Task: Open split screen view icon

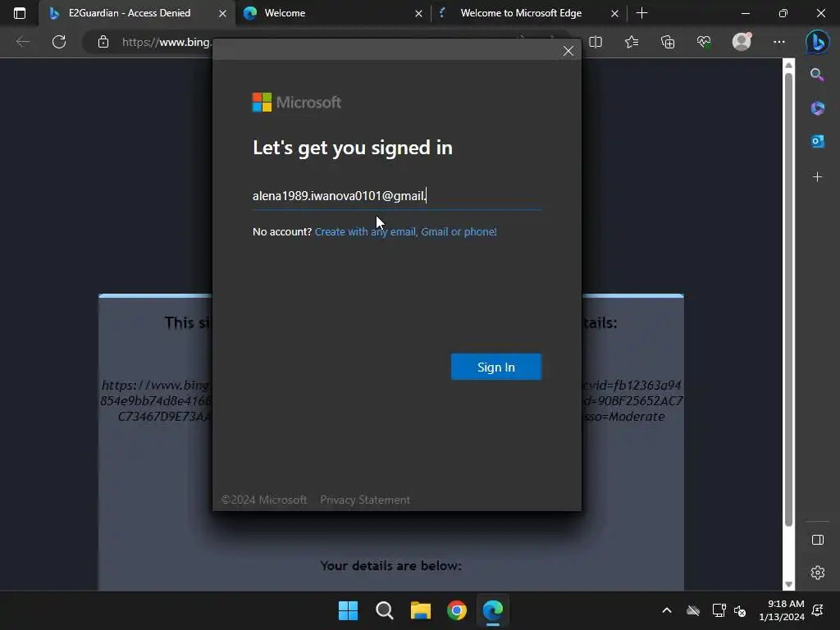Action: tap(596, 42)
